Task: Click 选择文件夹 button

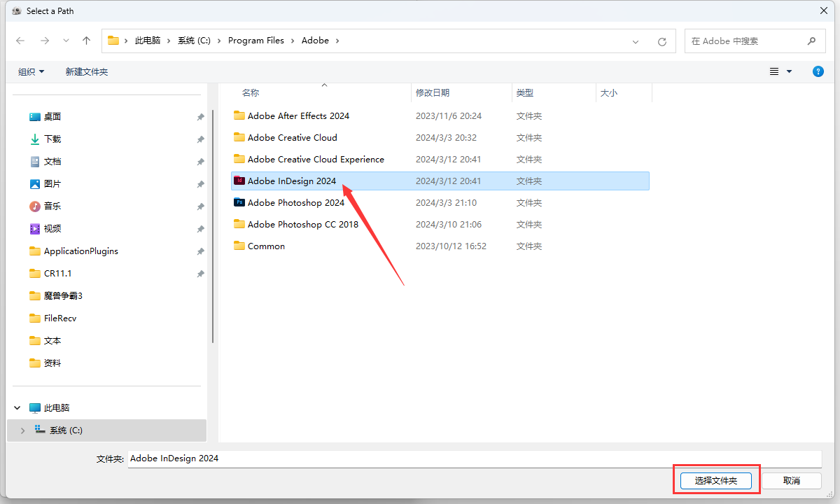Action: coord(716,481)
